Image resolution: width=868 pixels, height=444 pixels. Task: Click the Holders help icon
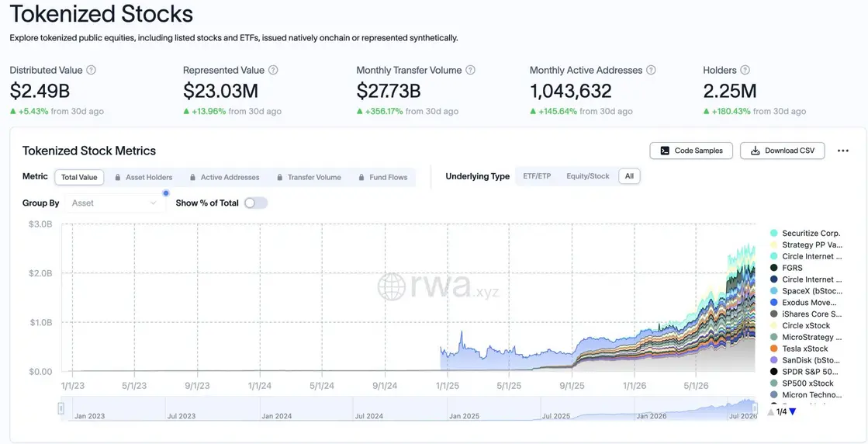coord(745,71)
